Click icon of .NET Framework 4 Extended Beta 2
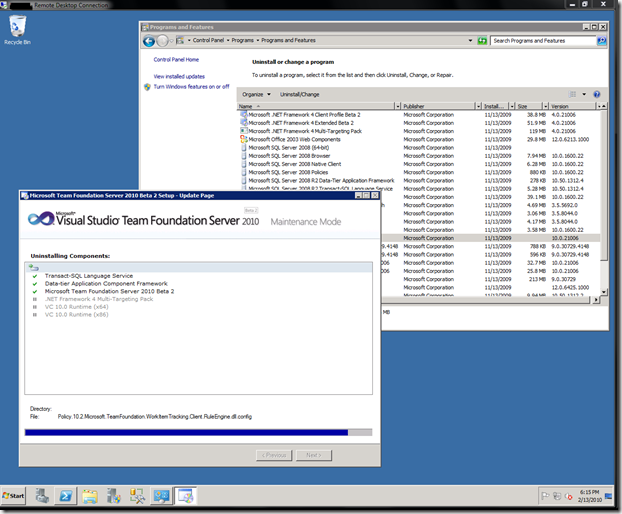622x514 pixels. [x=244, y=123]
